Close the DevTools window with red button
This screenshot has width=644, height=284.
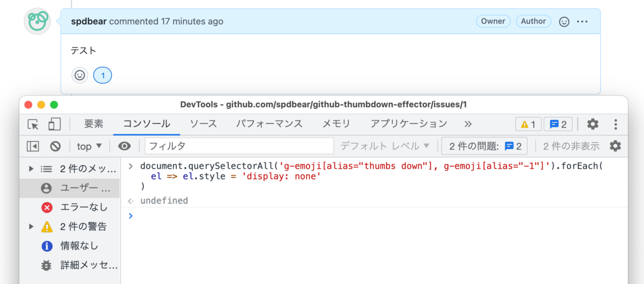pos(28,104)
